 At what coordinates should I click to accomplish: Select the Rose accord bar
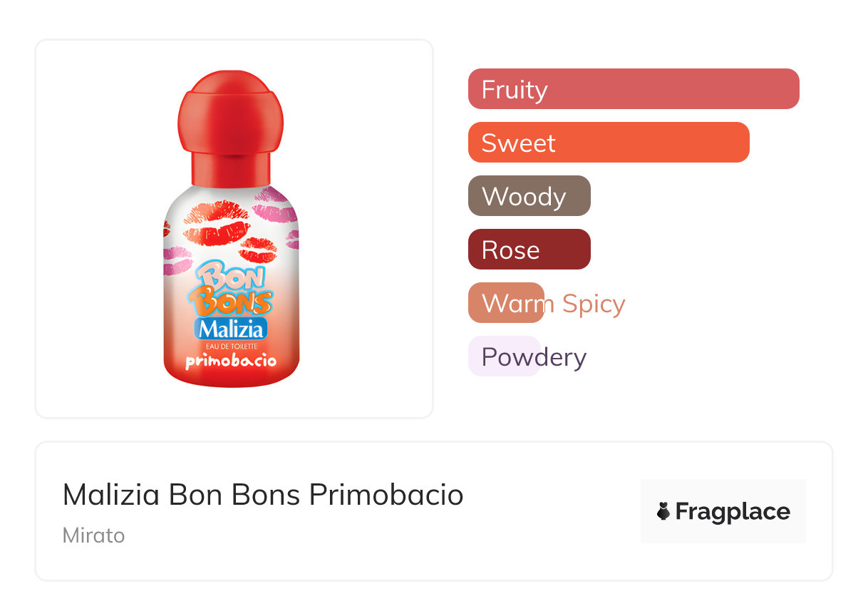click(x=529, y=250)
